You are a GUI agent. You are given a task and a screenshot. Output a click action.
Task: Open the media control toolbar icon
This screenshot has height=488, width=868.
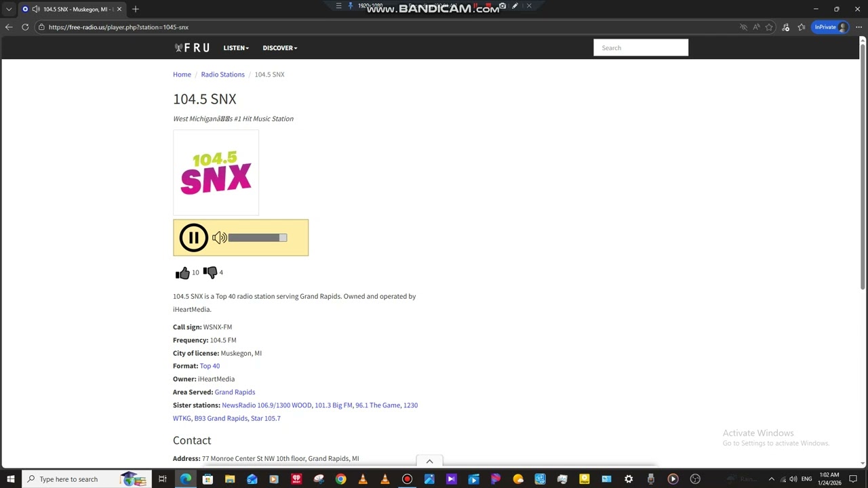click(x=786, y=27)
